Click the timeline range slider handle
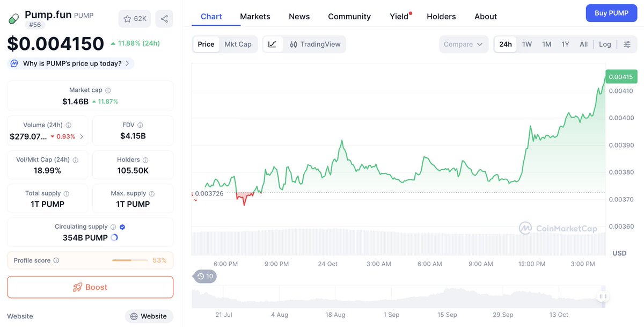This screenshot has width=644, height=327. coord(603,296)
